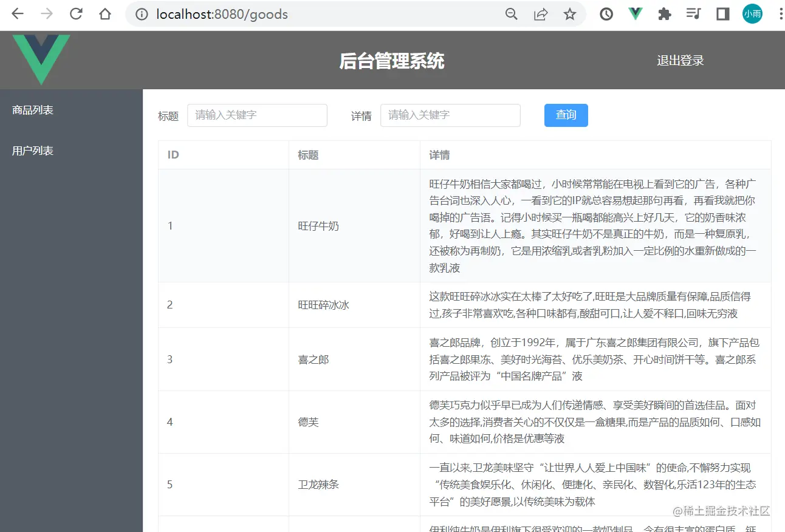Image resolution: width=785 pixels, height=532 pixels.
Task: Open the extensions puzzle piece icon
Action: pyautogui.click(x=664, y=13)
